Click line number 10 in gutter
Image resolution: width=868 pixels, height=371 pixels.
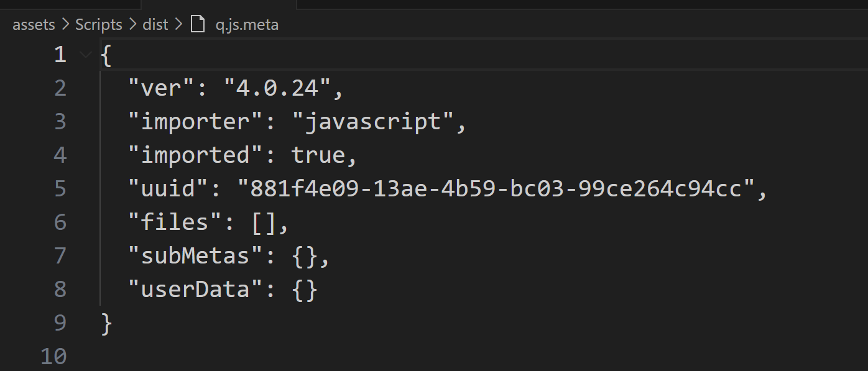(x=53, y=356)
